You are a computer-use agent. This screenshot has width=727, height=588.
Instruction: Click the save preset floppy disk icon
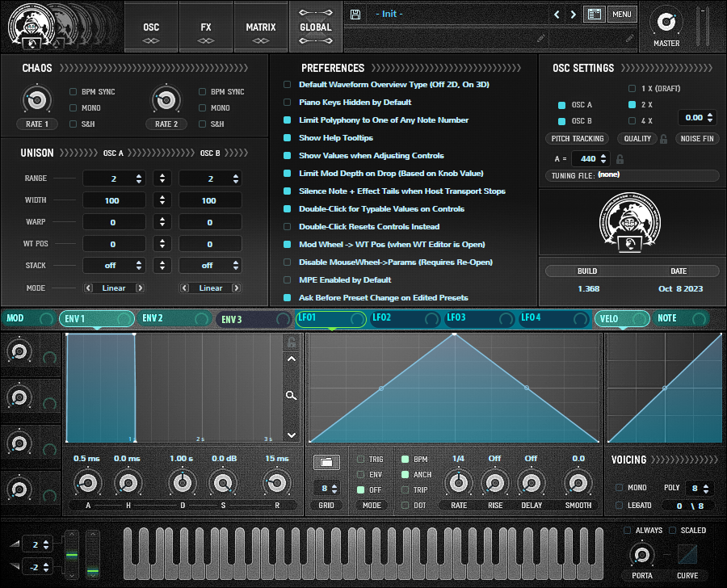(x=355, y=15)
